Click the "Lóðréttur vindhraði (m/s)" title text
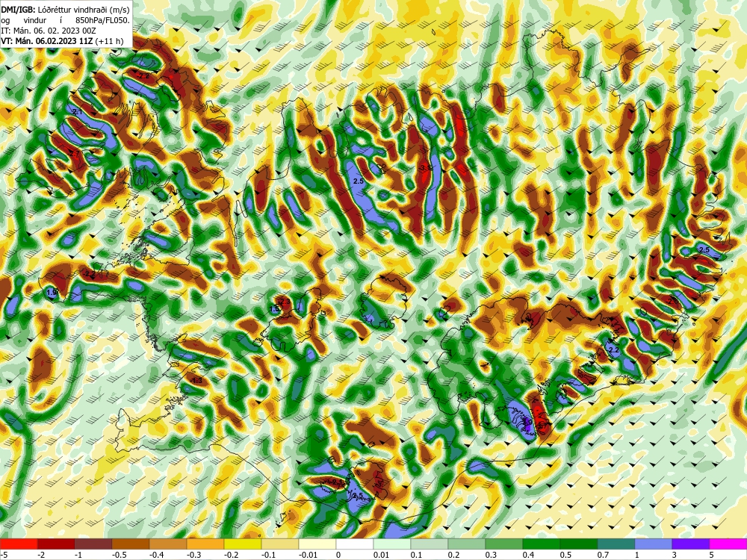This screenshot has height=560, width=747. (x=84, y=9)
